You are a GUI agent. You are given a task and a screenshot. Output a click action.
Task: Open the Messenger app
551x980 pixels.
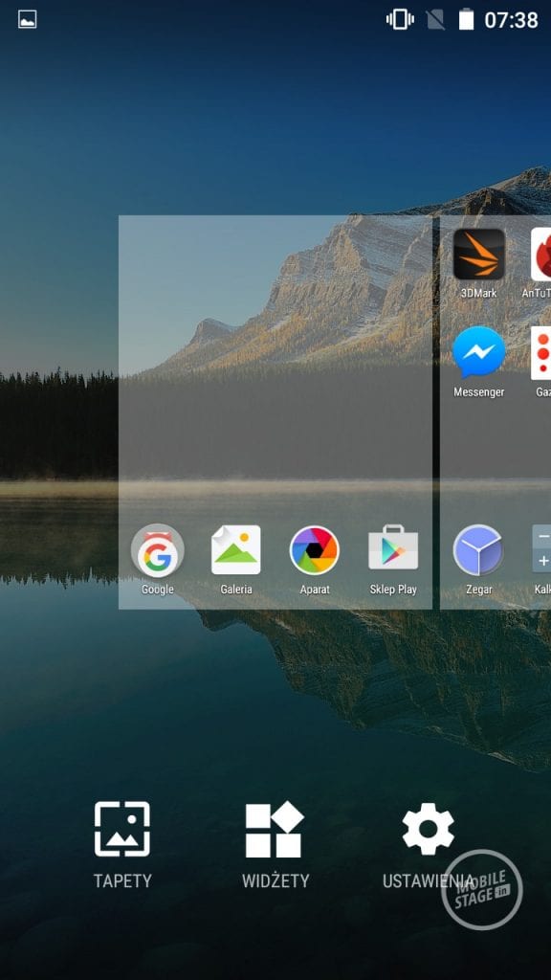(478, 352)
